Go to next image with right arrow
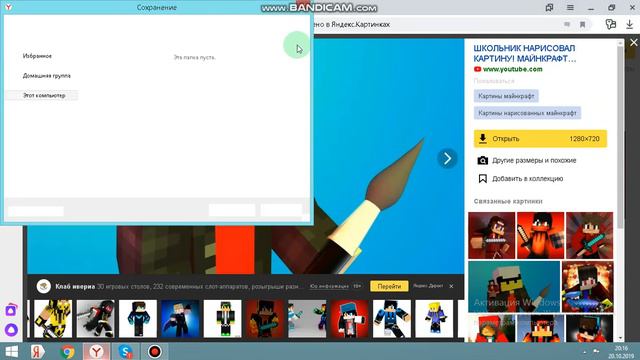The image size is (640, 360). click(x=447, y=158)
